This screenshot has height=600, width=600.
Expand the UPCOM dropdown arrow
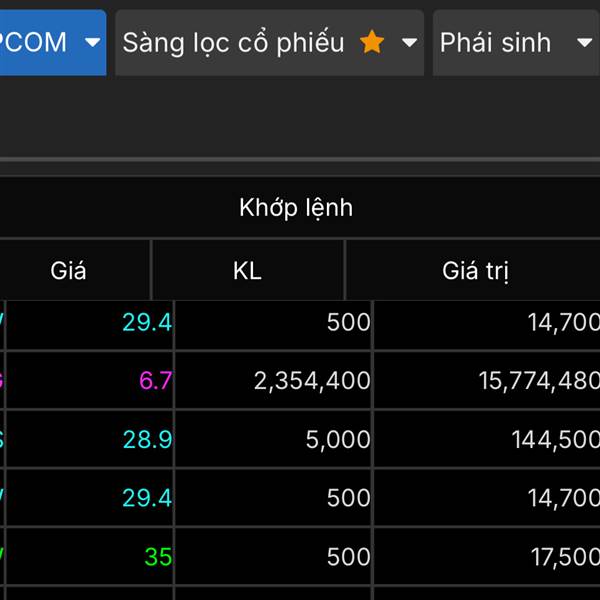tap(93, 42)
